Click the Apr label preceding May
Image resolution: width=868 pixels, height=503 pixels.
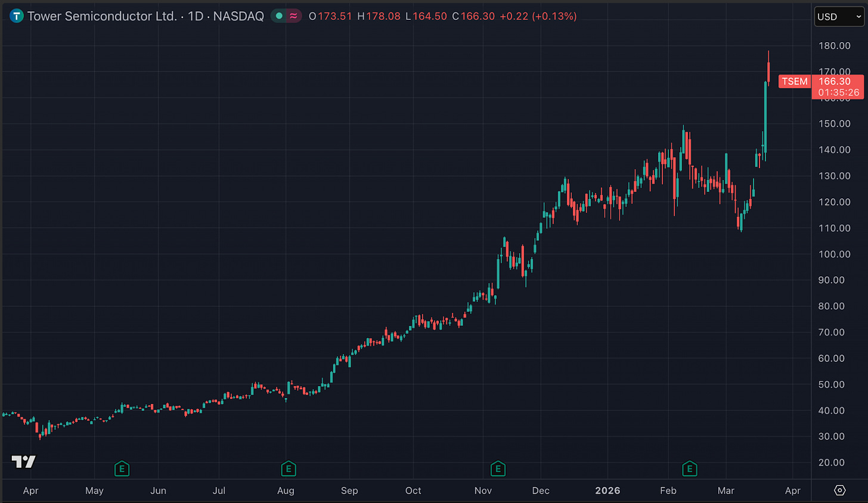click(x=30, y=490)
